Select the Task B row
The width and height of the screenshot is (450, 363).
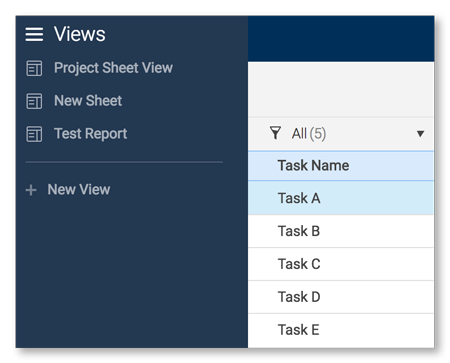[341, 231]
